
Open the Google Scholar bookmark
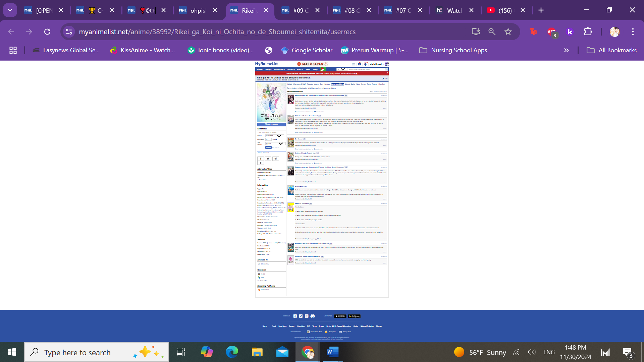pyautogui.click(x=307, y=50)
